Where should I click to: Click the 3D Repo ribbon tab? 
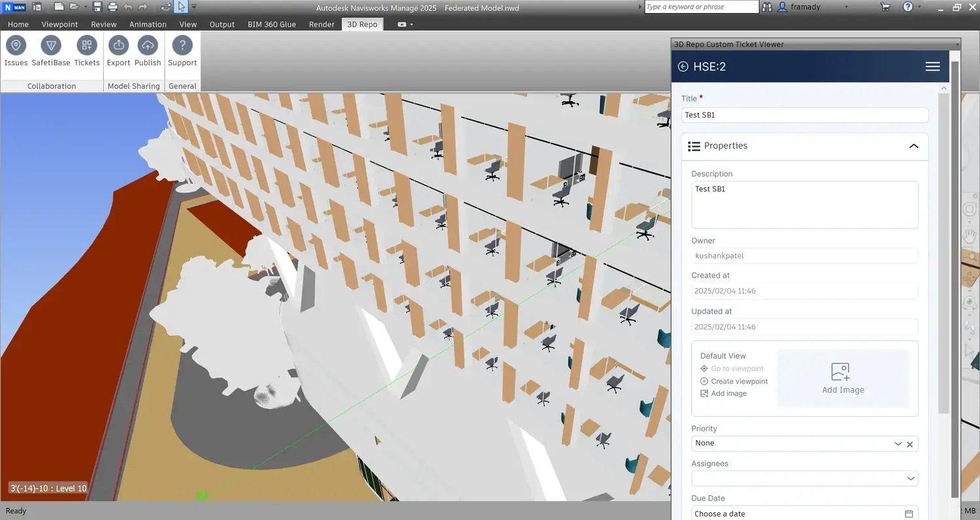(363, 24)
